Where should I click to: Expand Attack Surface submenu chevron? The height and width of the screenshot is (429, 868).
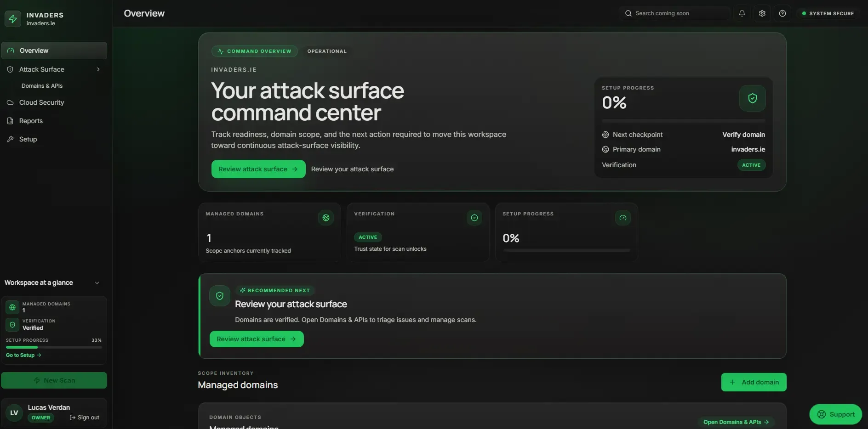[98, 69]
